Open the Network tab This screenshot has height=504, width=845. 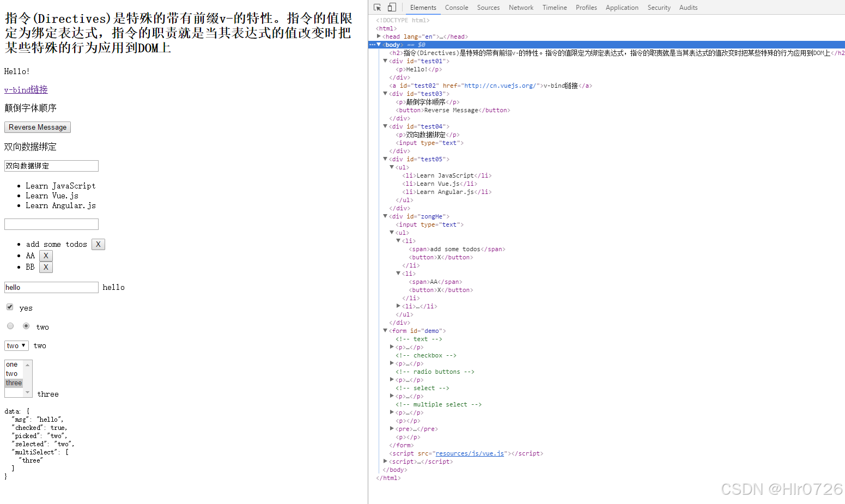pos(521,7)
